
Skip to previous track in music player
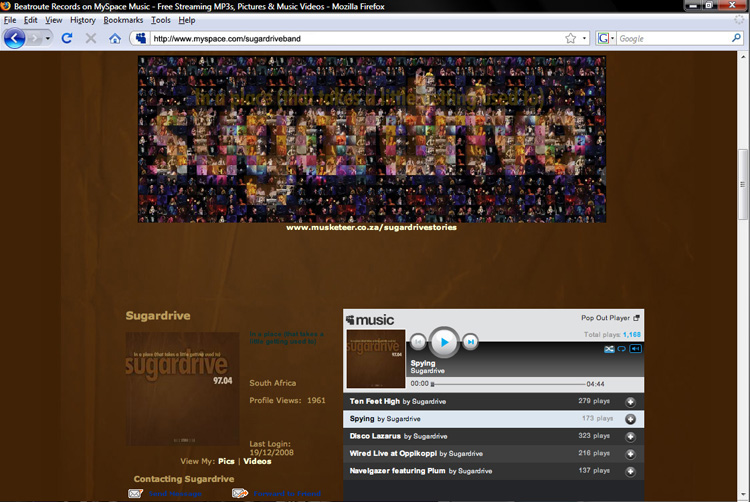pos(418,342)
